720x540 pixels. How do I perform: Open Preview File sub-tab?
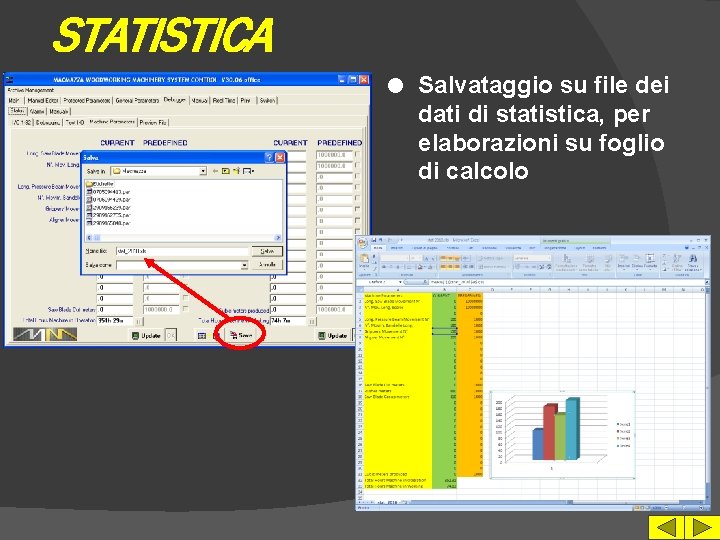click(153, 123)
